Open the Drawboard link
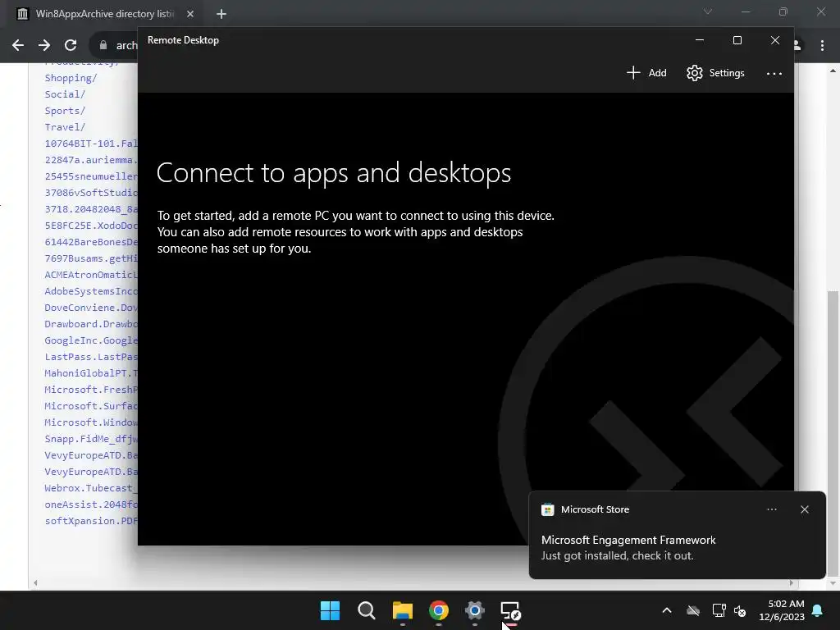 click(x=91, y=324)
